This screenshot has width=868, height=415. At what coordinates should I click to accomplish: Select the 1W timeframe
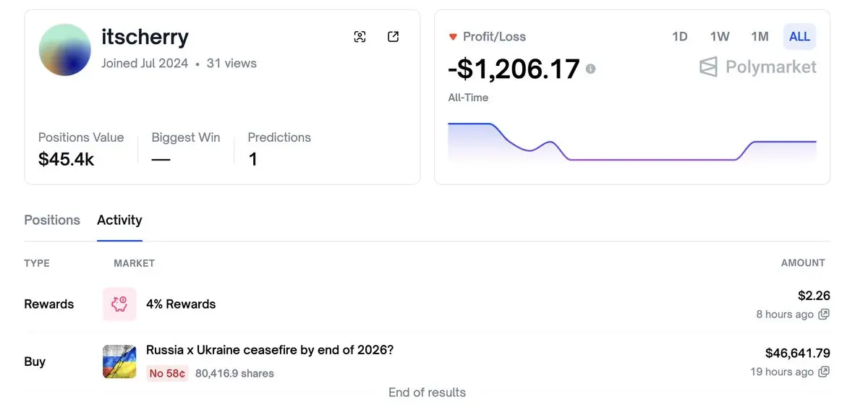tap(720, 36)
